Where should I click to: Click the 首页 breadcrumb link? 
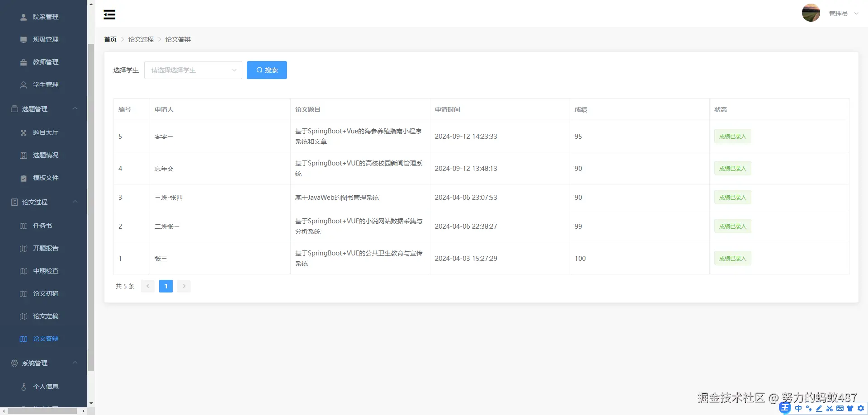(x=110, y=39)
